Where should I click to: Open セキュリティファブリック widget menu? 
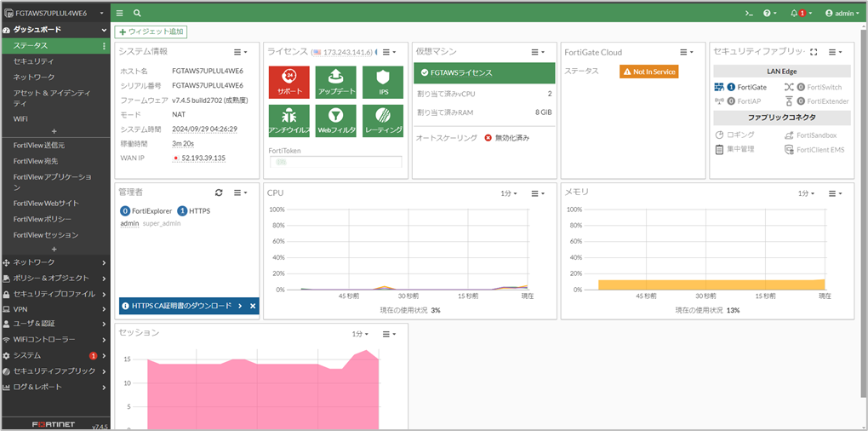[x=835, y=52]
